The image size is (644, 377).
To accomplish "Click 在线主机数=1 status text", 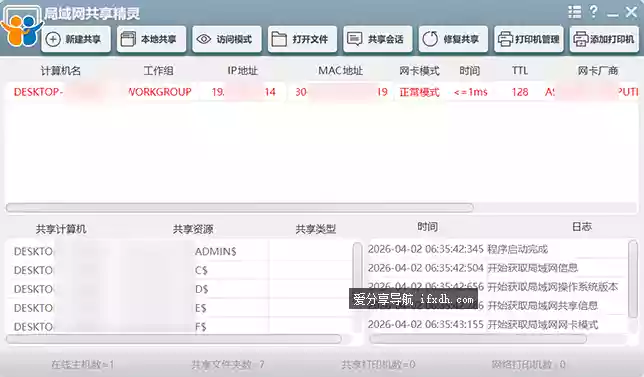I will [82, 364].
